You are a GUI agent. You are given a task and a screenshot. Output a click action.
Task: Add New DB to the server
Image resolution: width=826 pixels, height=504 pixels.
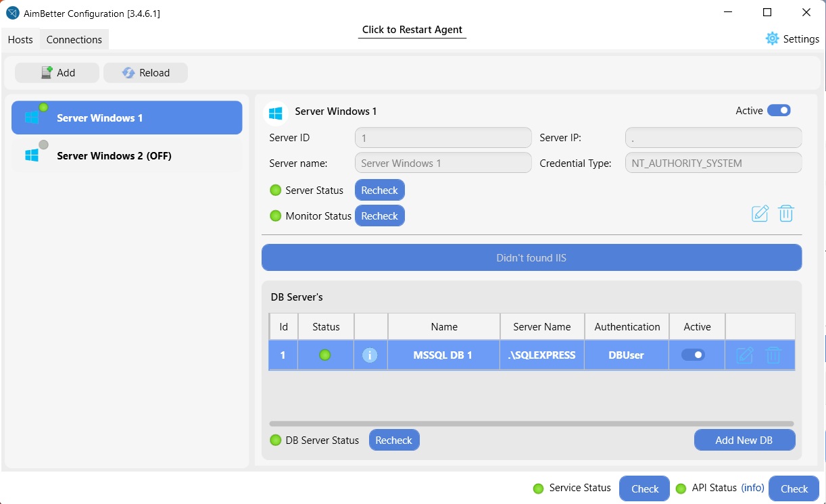[744, 440]
